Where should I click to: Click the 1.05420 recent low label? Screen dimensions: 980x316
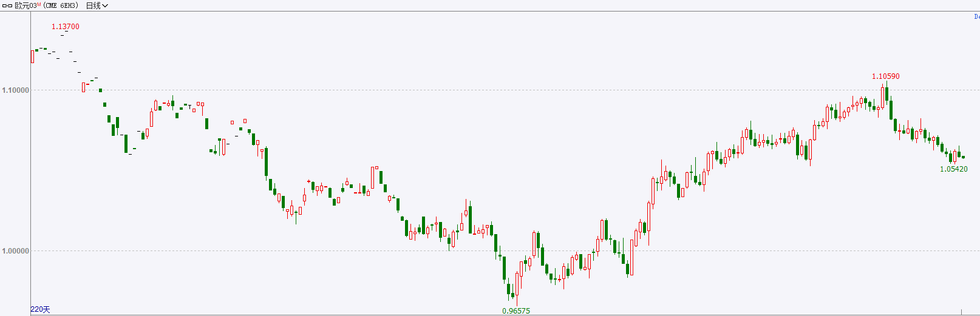click(954, 169)
